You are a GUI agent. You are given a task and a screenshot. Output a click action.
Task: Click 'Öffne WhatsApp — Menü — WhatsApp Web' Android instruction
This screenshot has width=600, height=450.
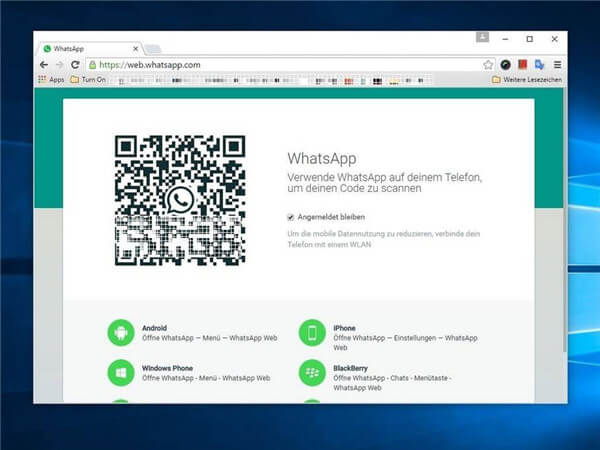tap(210, 338)
